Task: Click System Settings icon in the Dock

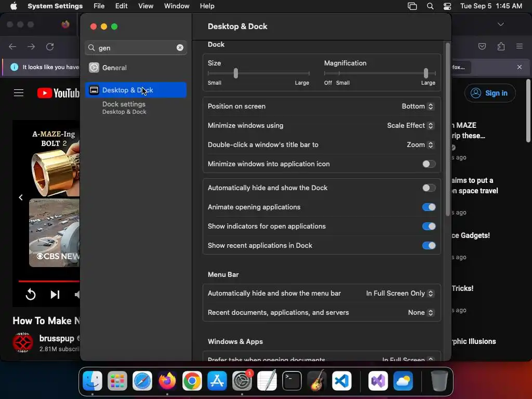Action: [x=242, y=381]
